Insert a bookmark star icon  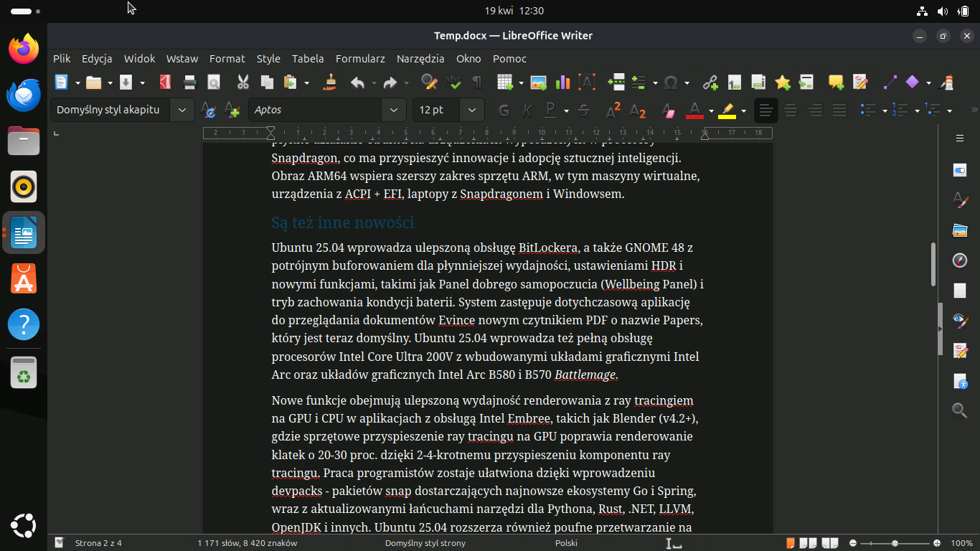(x=782, y=83)
